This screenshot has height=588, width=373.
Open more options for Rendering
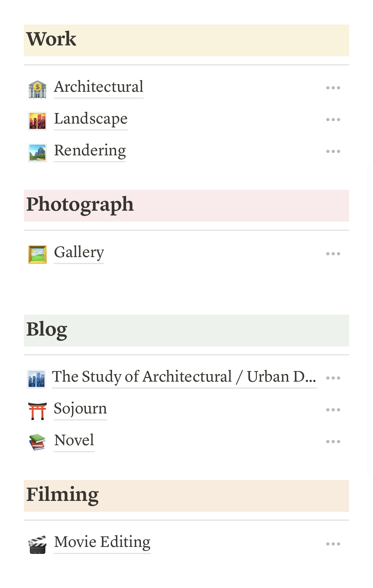pos(333,151)
